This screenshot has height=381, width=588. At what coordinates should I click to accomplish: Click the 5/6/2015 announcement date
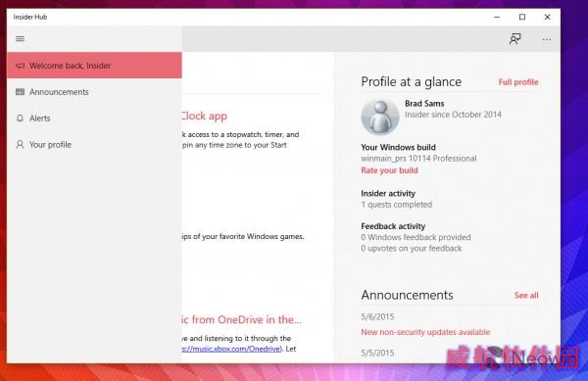pos(377,316)
